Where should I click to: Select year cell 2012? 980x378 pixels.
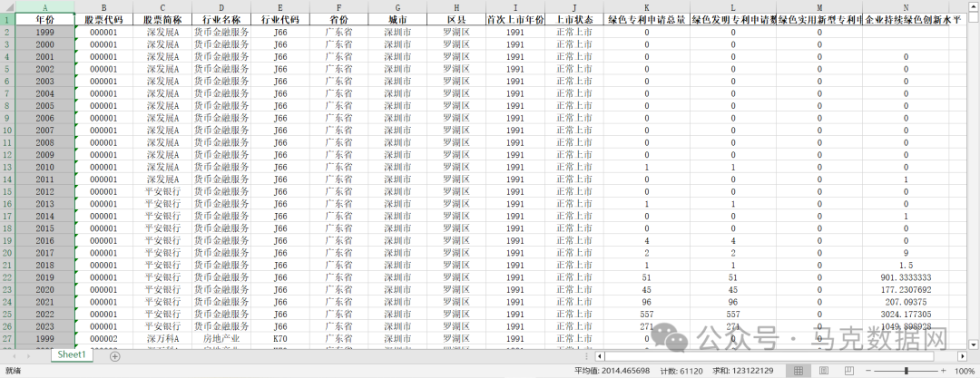[x=44, y=191]
